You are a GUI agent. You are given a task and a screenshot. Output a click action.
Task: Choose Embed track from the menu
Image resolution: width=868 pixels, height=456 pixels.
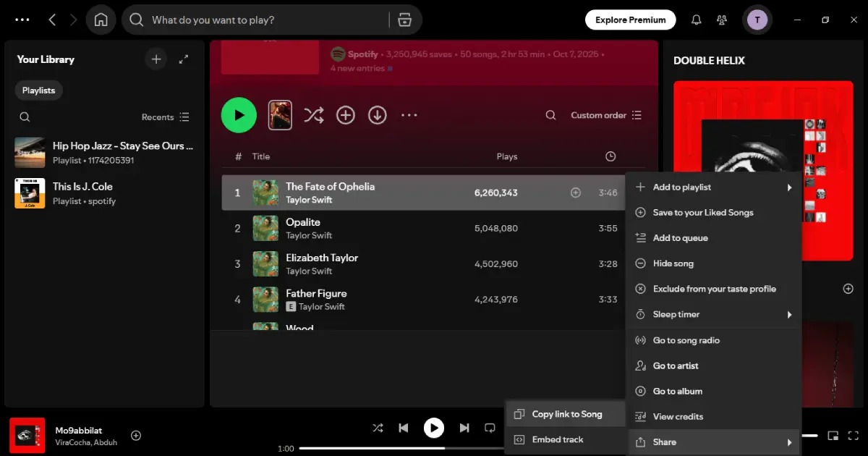[557, 439]
